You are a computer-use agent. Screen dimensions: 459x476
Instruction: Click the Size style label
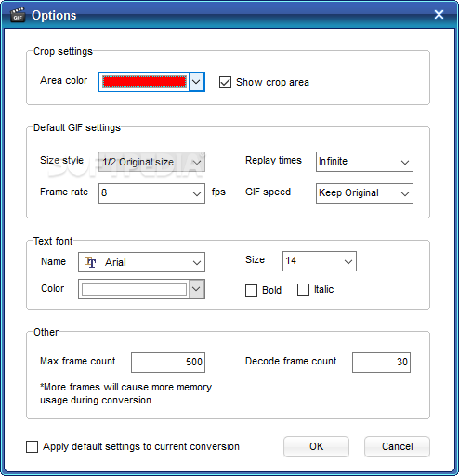pos(61,160)
